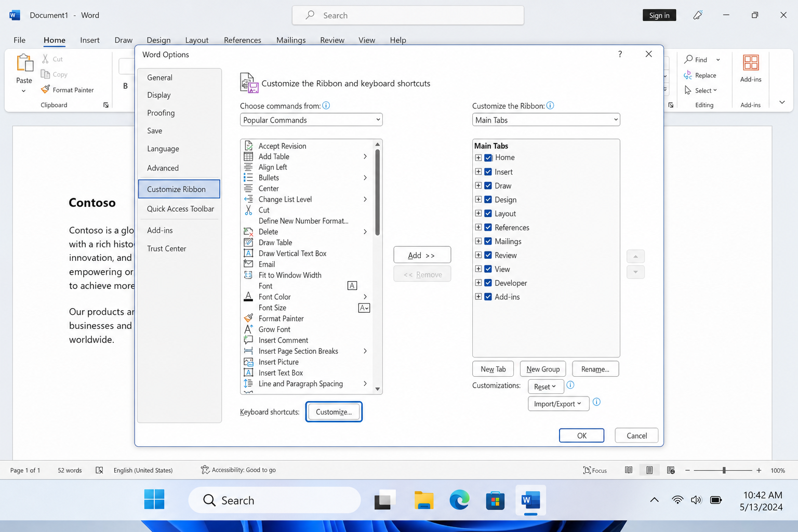798x532 pixels.
Task: Click the Email envelope icon in list
Action: [x=248, y=264]
